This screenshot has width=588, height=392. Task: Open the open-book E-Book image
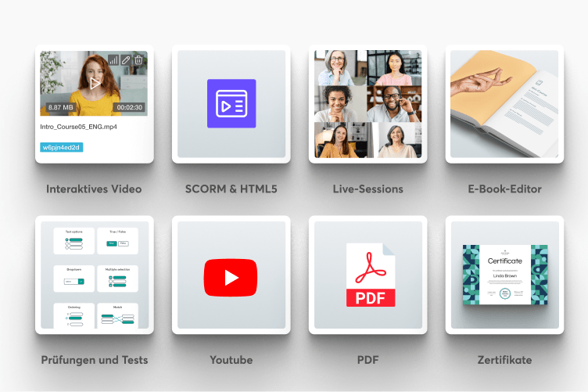tap(504, 104)
